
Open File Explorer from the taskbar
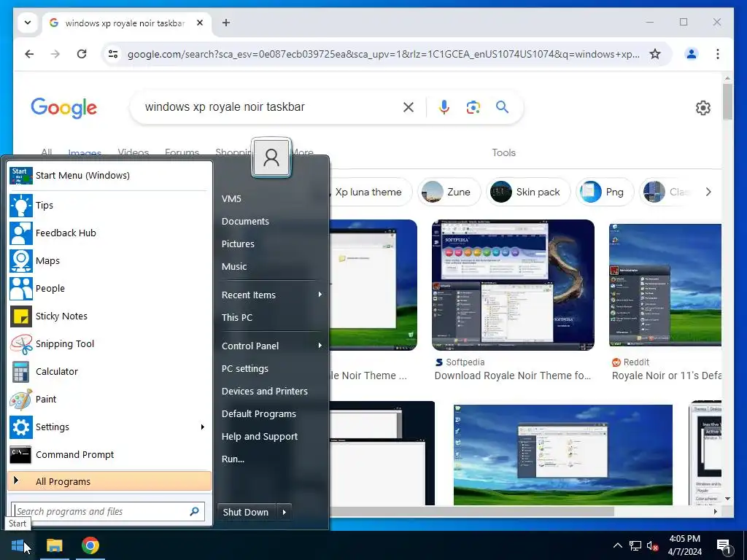click(x=54, y=545)
